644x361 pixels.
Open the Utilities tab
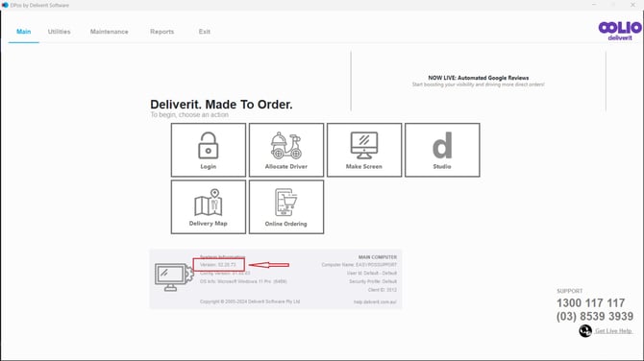point(60,32)
